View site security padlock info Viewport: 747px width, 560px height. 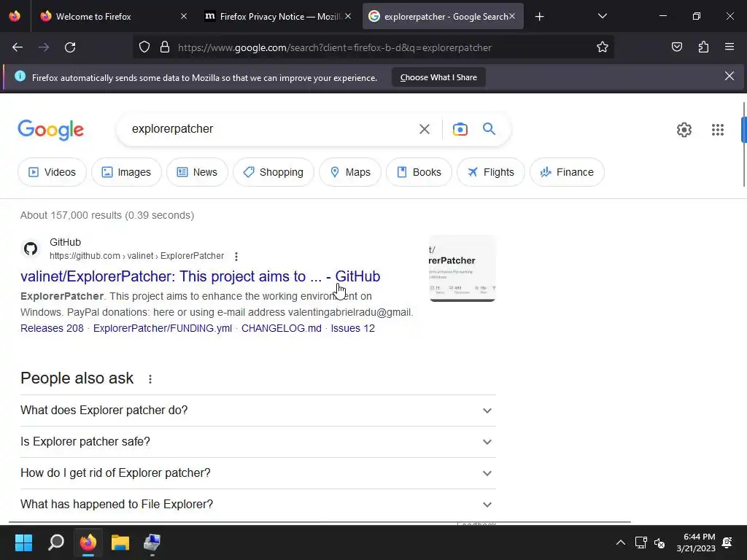(x=165, y=47)
